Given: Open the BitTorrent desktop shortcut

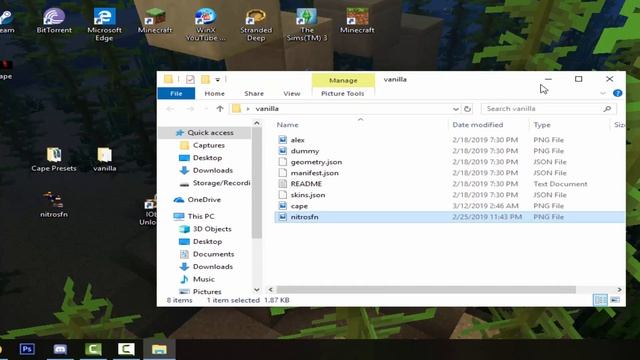Looking at the screenshot, I should point(54,21).
